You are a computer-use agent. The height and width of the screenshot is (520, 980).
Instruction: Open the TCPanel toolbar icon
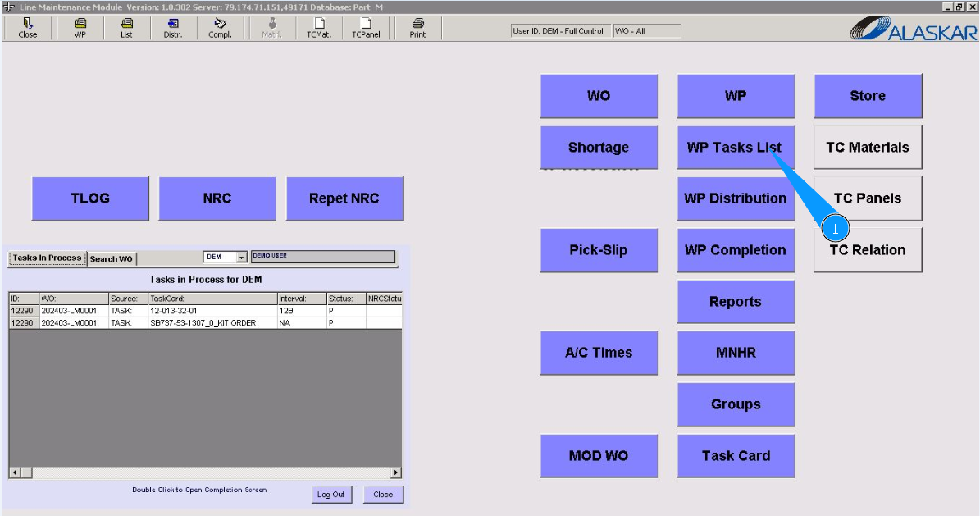[366, 28]
